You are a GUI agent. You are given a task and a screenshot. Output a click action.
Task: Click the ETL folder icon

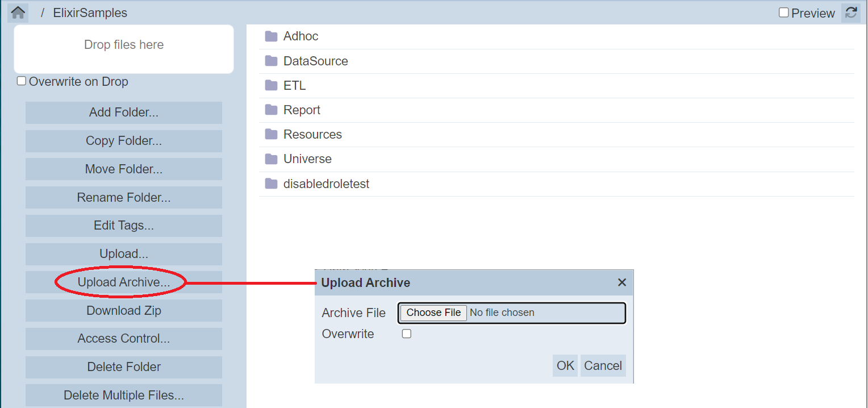[271, 86]
